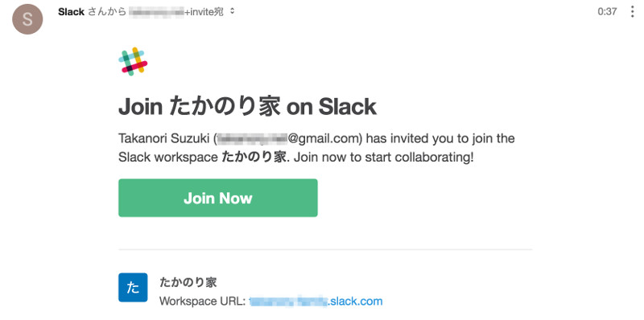Click the bold Slack sender name
The image size is (644, 320).
pos(71,11)
